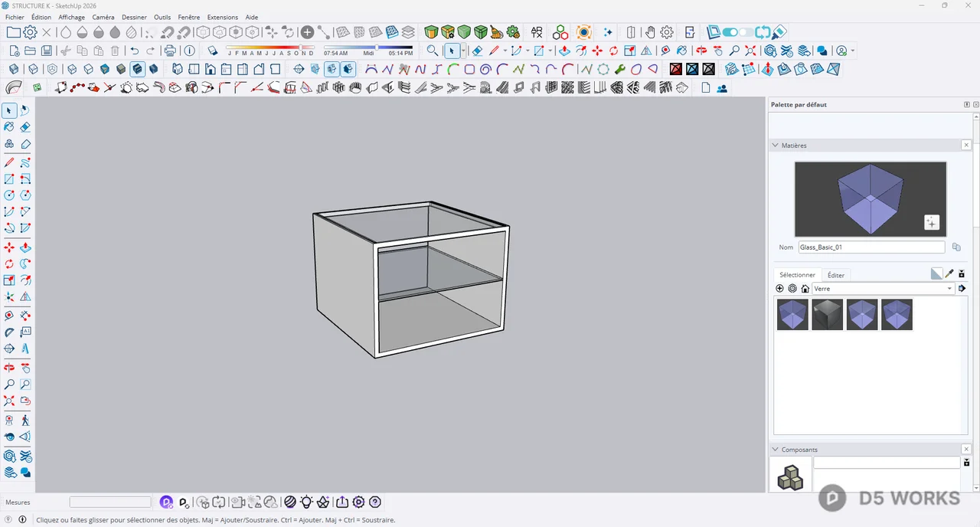Open Model Info with the circled i icon
Viewport: 980px width, 527px height.
coord(190,51)
